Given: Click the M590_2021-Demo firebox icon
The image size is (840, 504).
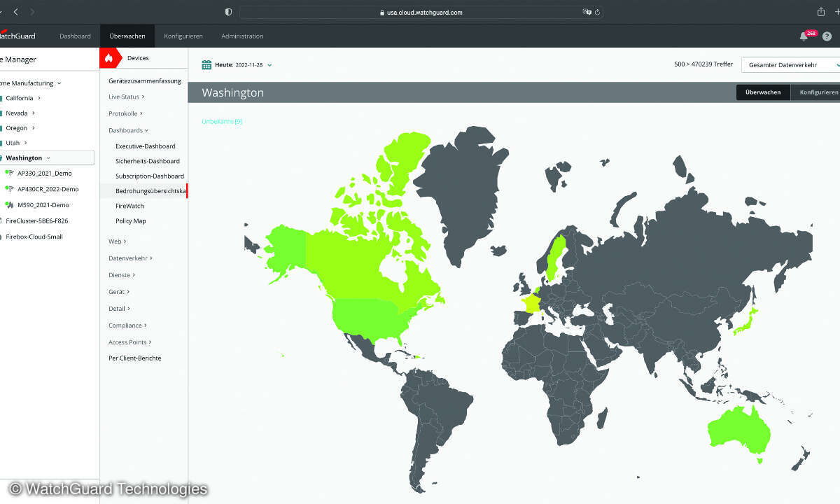Looking at the screenshot, I should (10, 205).
